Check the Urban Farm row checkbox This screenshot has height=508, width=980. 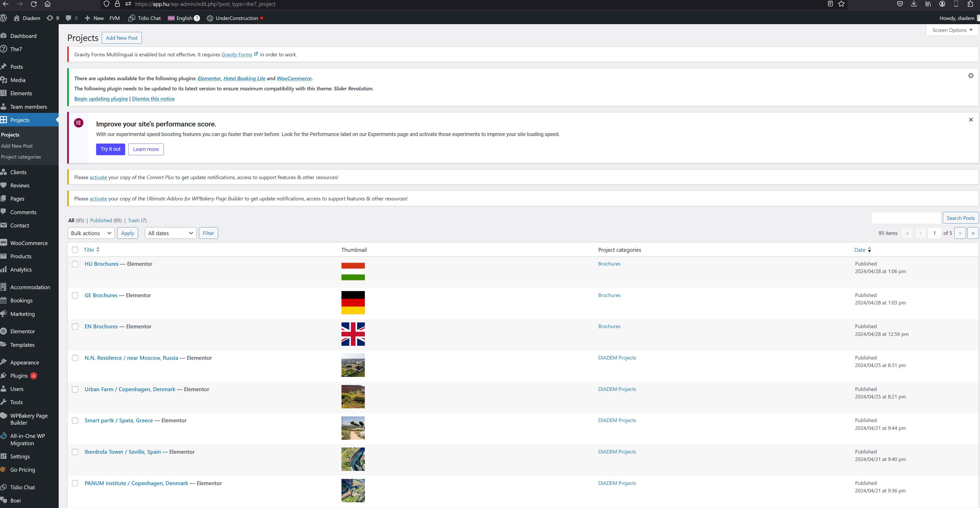coord(75,389)
